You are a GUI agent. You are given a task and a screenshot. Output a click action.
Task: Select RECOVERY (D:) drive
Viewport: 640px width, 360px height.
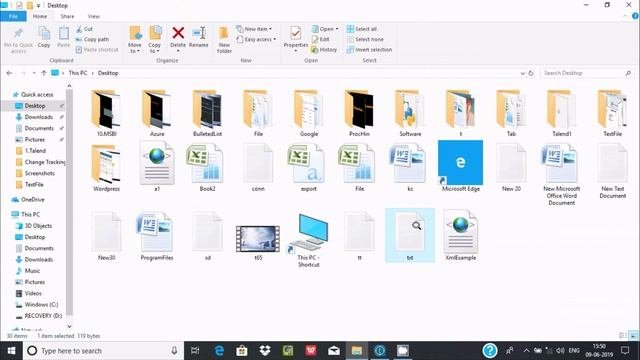tap(43, 316)
